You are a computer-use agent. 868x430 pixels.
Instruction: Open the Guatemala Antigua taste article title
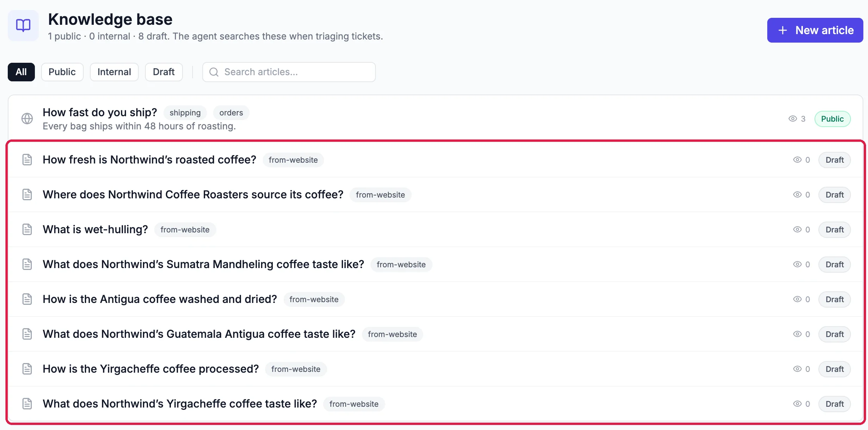point(199,334)
